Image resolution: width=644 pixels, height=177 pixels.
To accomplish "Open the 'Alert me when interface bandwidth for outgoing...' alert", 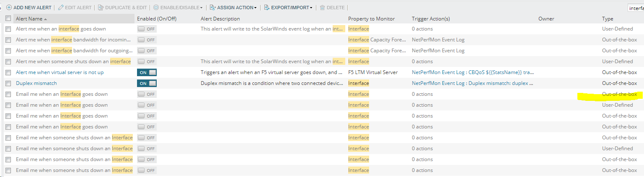I will (x=75, y=51).
